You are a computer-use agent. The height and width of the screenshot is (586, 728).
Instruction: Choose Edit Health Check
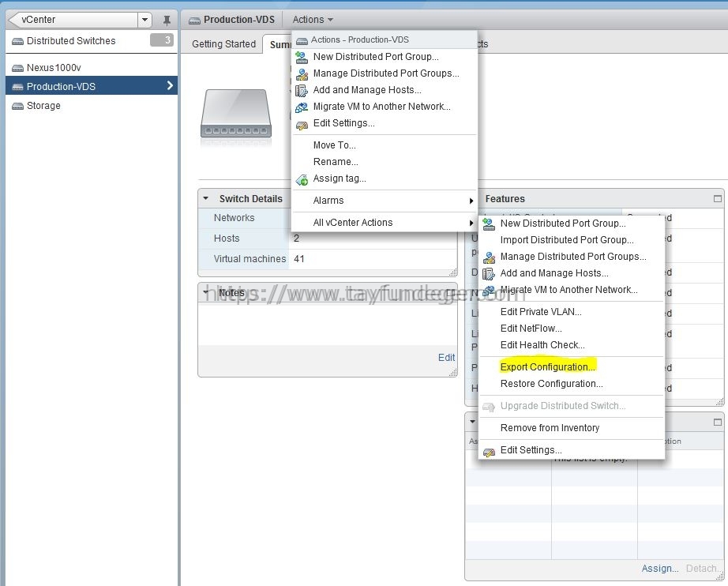[542, 345]
